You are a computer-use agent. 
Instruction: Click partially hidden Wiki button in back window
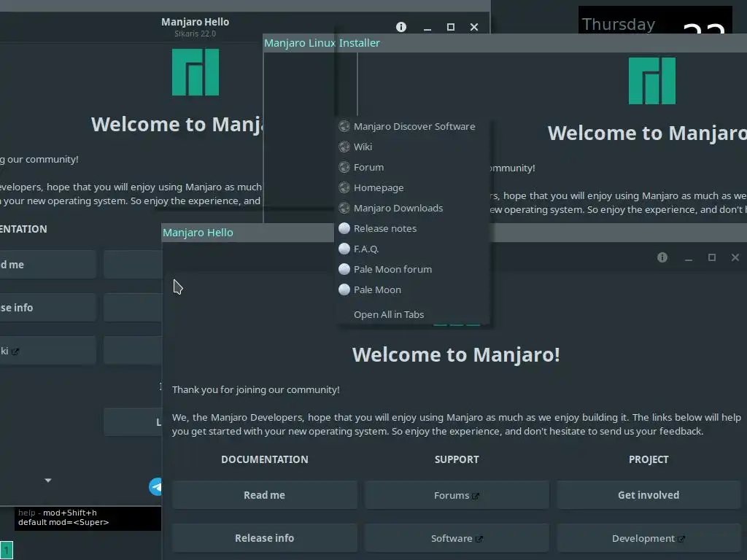click(x=47, y=351)
